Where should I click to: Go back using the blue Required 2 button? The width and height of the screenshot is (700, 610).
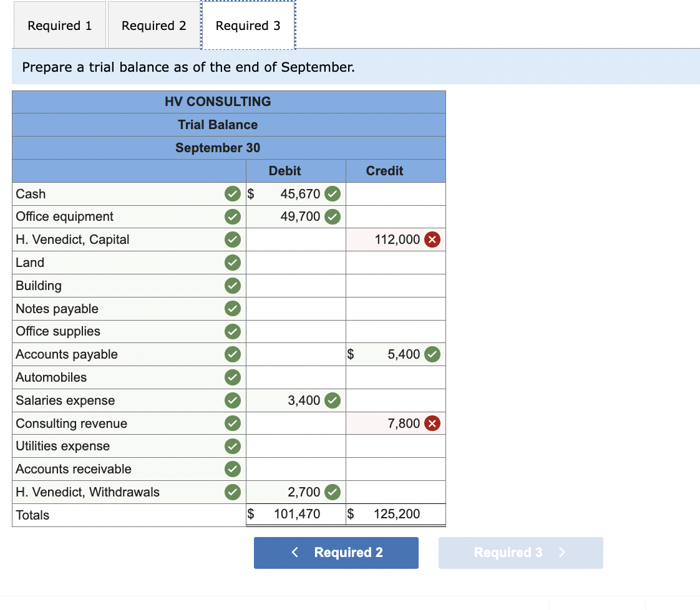336,553
